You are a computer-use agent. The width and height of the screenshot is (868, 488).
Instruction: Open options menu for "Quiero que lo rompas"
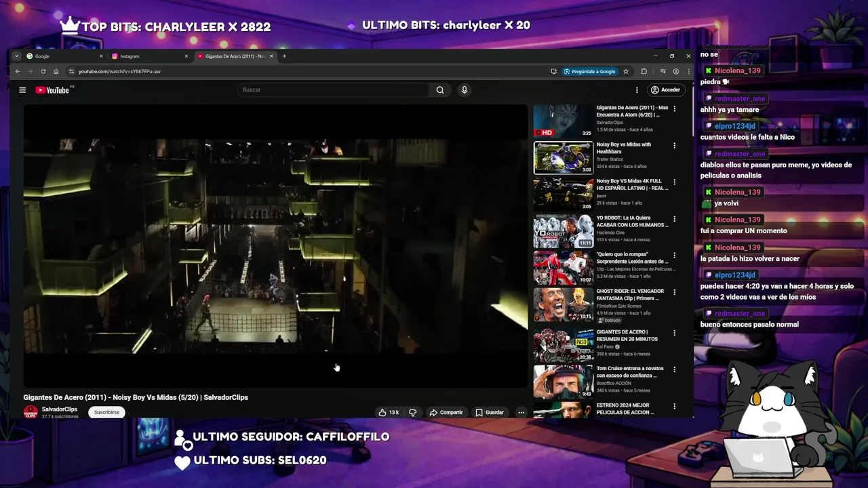tap(674, 256)
